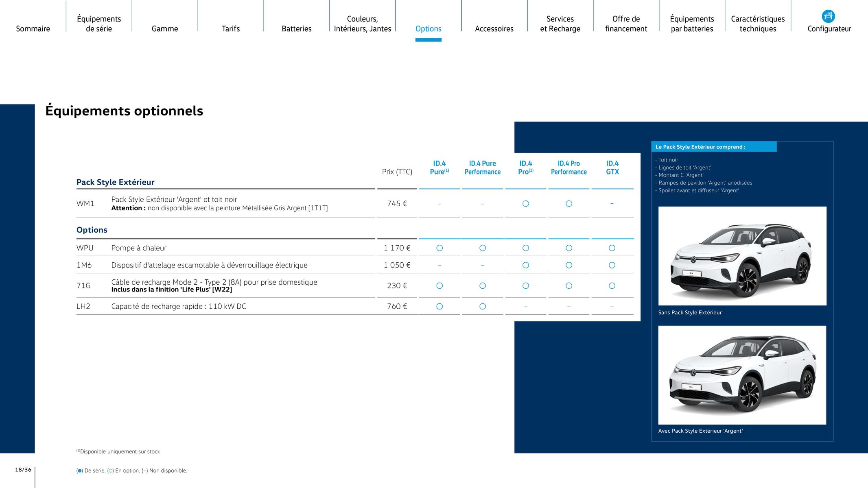Switch to the Gamme tab
Viewport: 868px width, 488px height.
[165, 29]
